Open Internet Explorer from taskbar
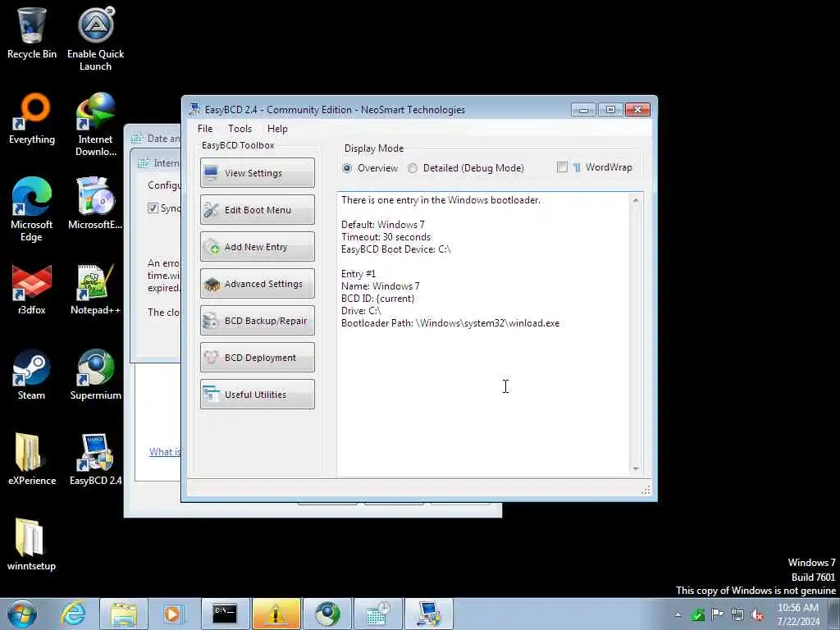 tap(73, 614)
